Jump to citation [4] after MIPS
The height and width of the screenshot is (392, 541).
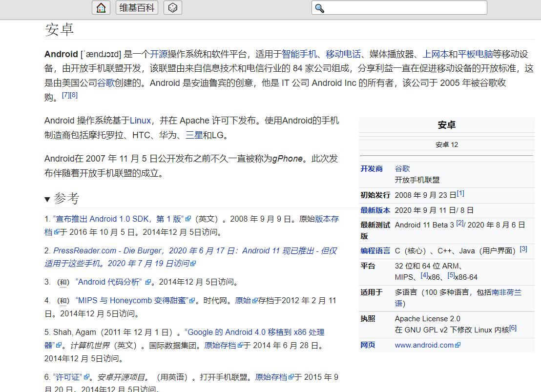424,275
